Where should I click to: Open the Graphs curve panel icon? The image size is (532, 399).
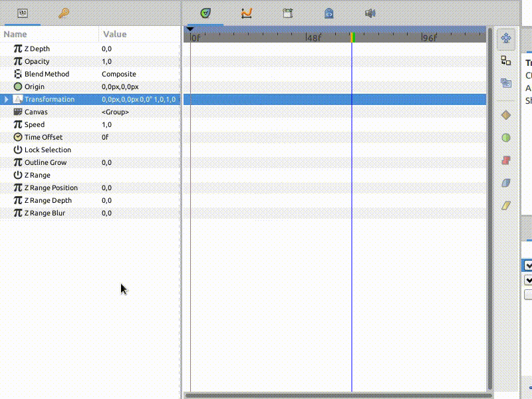point(247,13)
